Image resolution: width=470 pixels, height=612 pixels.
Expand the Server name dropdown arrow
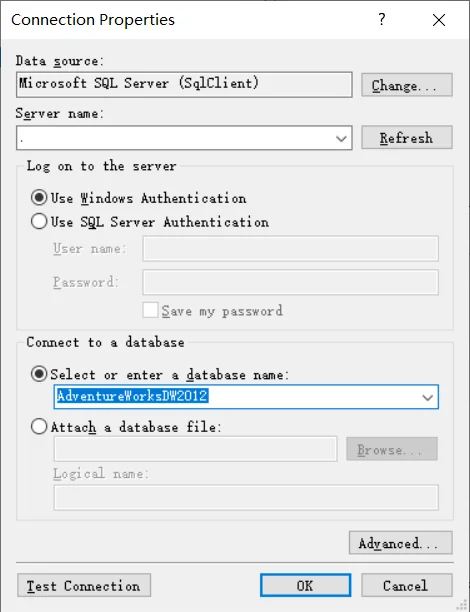tap(341, 138)
